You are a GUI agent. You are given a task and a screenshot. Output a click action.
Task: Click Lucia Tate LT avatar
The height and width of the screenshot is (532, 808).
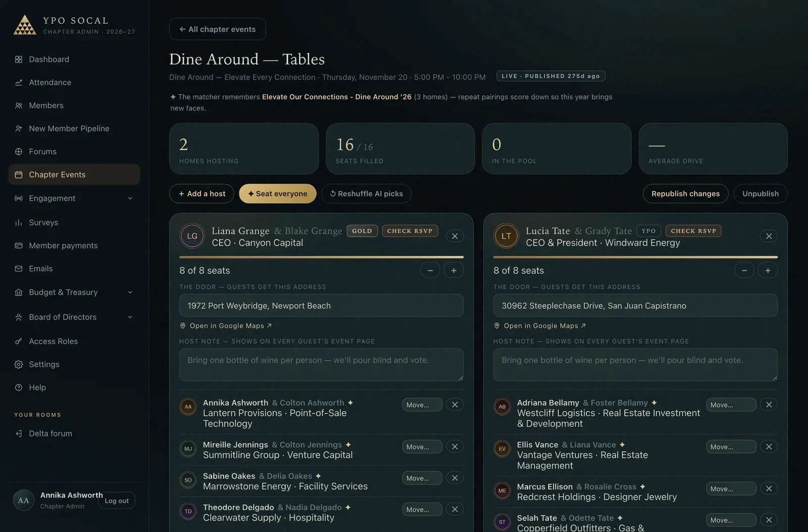506,236
